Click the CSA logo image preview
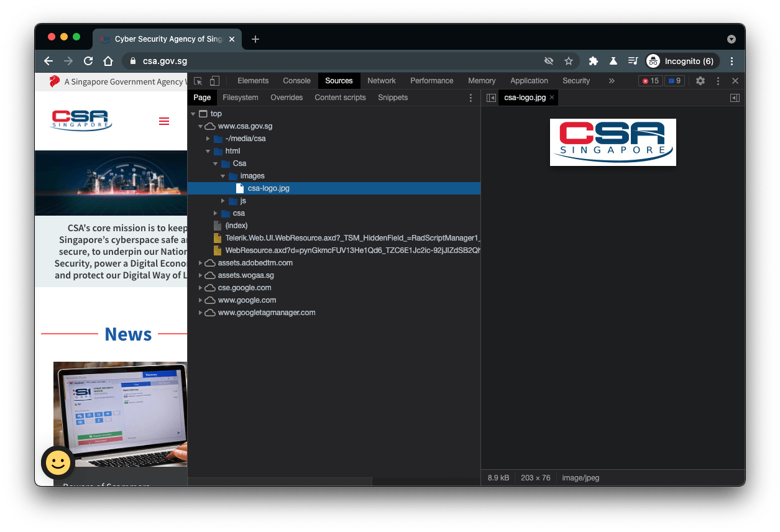This screenshot has width=780, height=532. 613,142
